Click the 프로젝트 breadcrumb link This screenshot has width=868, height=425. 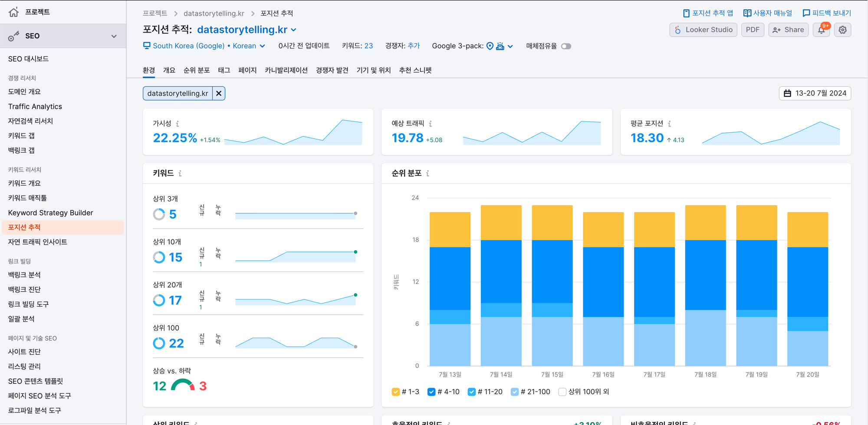pos(155,13)
